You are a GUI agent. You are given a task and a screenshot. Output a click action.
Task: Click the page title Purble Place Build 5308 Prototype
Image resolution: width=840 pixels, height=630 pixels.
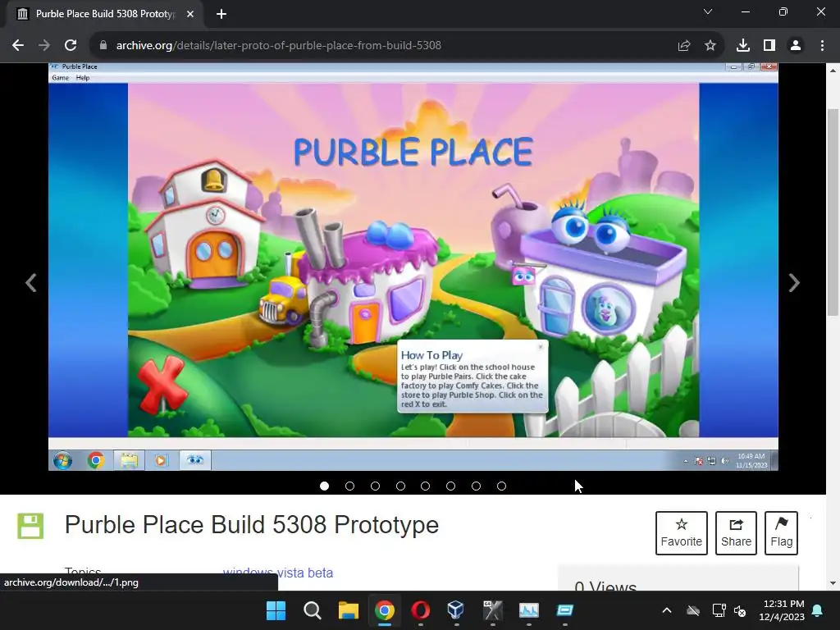click(252, 525)
